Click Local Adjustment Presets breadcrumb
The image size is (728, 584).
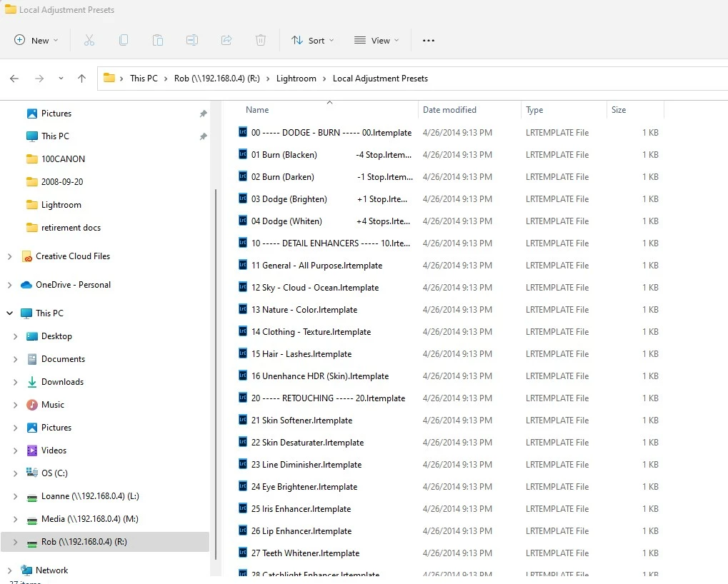click(380, 79)
